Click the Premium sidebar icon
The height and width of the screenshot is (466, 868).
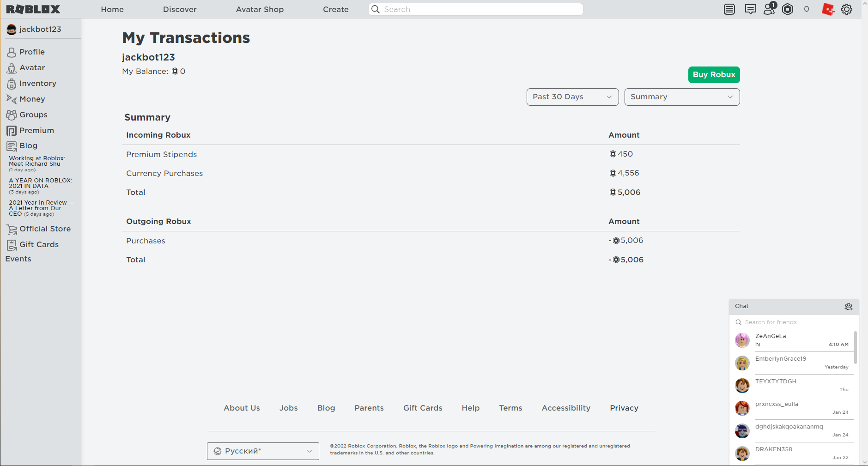point(12,131)
